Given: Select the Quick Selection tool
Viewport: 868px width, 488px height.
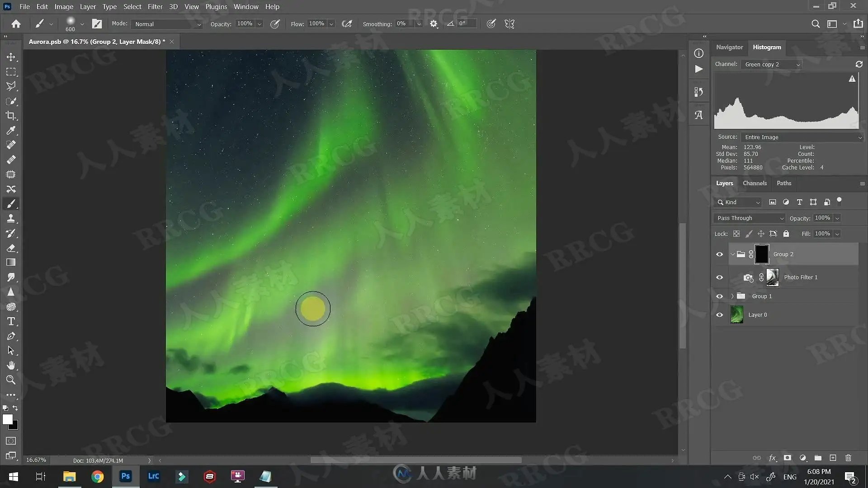Looking at the screenshot, I should pyautogui.click(x=11, y=101).
